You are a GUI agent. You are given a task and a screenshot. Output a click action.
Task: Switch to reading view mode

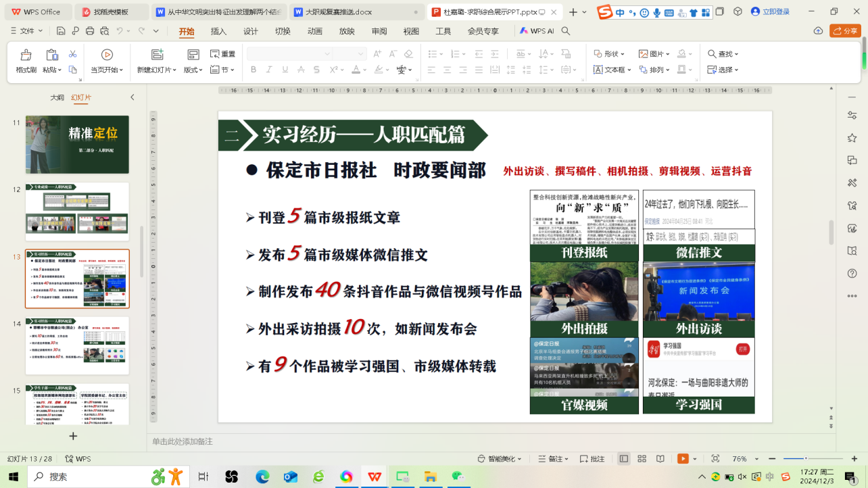pos(660,459)
